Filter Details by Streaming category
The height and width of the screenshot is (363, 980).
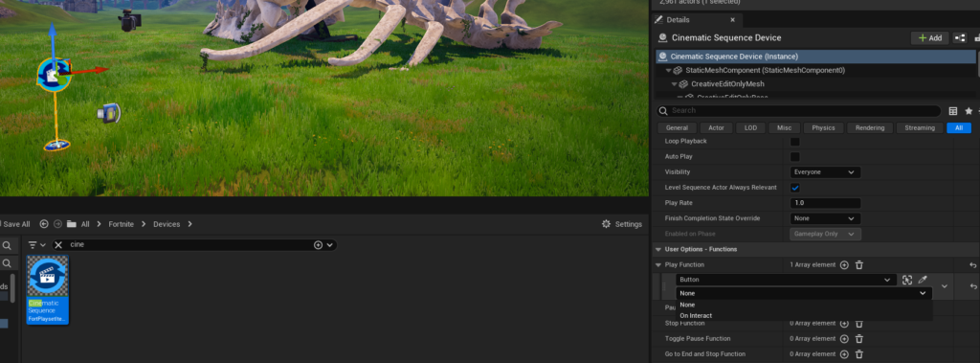(x=920, y=127)
